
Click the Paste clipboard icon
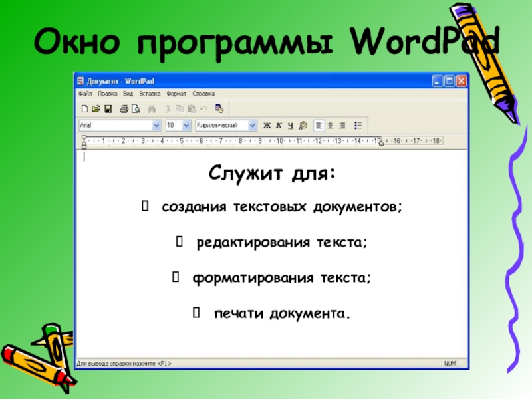[192, 109]
